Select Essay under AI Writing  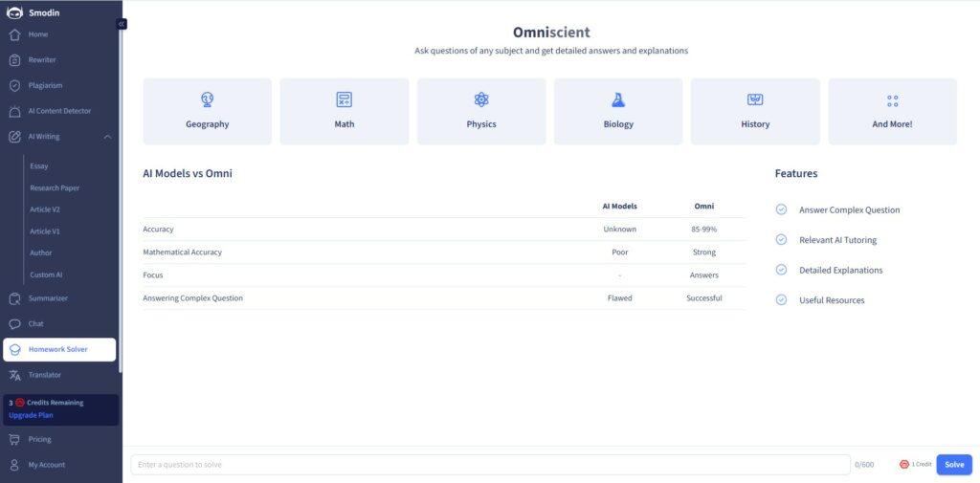pos(38,166)
